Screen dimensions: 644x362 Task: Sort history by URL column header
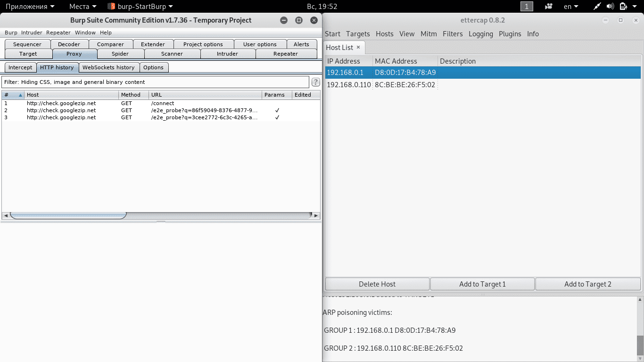coord(206,95)
